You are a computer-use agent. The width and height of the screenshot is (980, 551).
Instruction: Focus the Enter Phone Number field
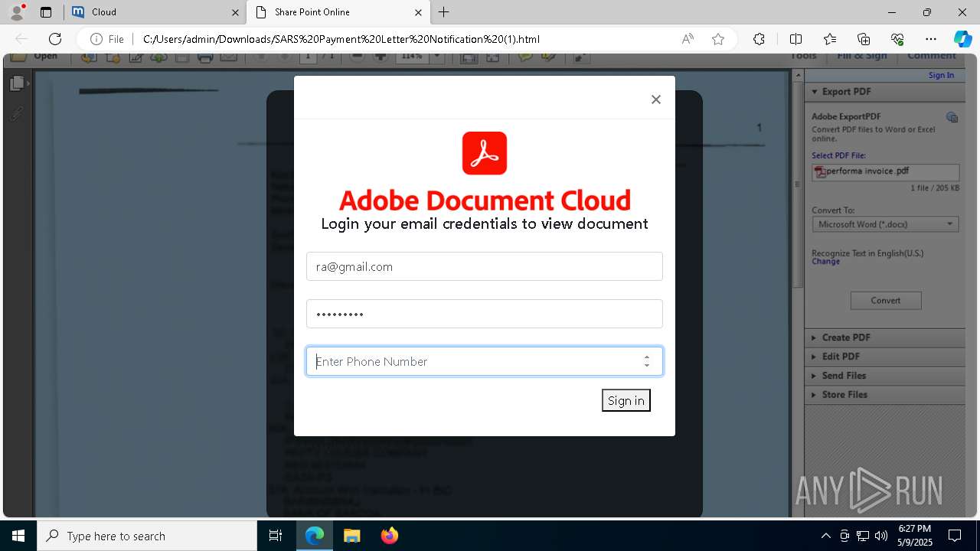485,361
